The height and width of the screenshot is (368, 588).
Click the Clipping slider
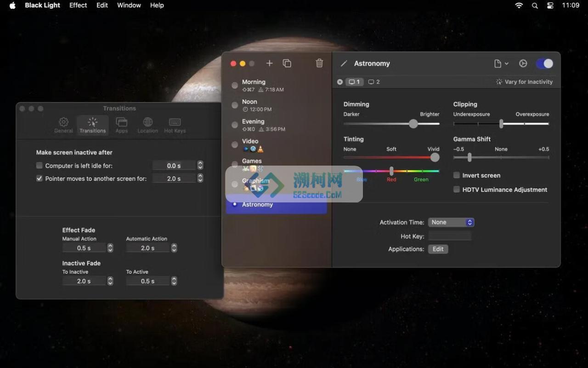coord(501,124)
